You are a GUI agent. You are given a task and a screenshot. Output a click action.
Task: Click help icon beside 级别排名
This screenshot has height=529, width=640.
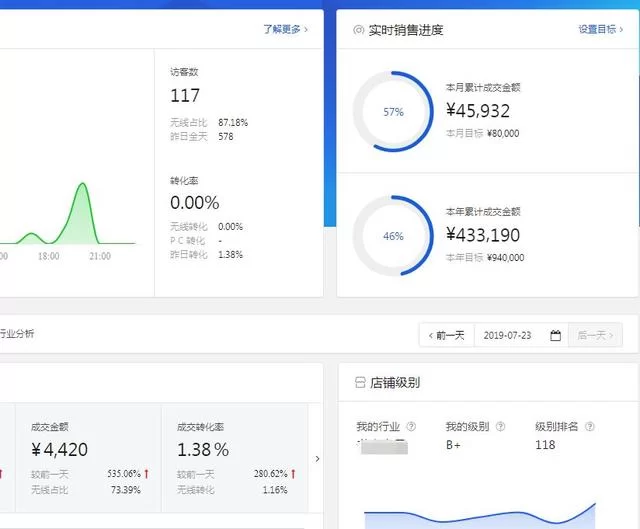coord(589,427)
